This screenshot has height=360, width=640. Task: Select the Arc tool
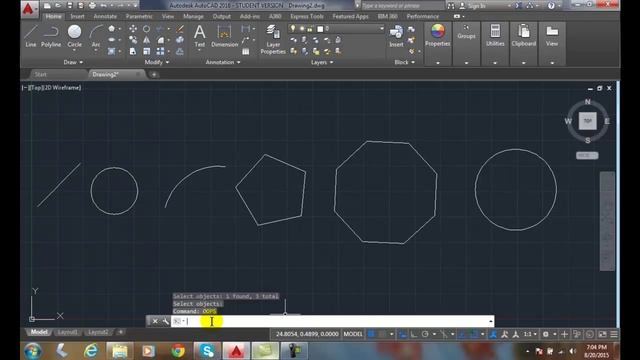click(96, 36)
